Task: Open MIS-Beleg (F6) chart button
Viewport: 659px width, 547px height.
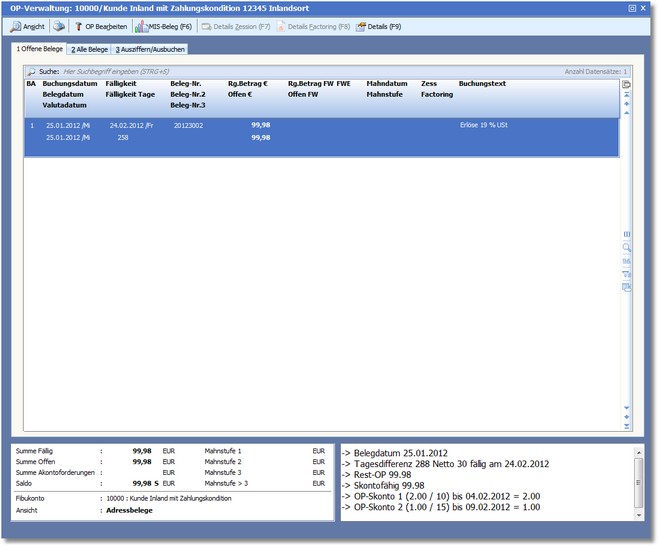Action: coord(162,27)
